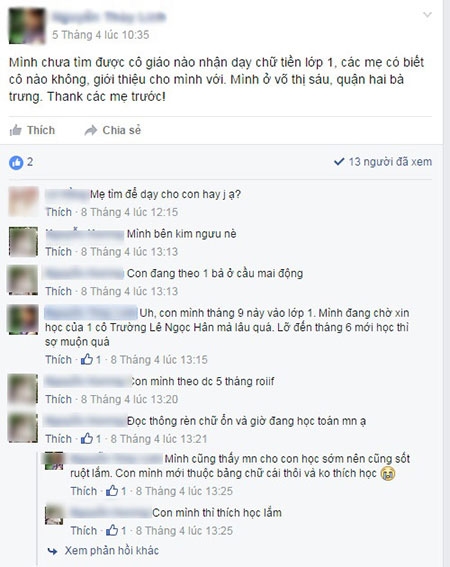This screenshot has height=567, width=450.
Task: Open the post options chevron menu
Action: (x=428, y=15)
